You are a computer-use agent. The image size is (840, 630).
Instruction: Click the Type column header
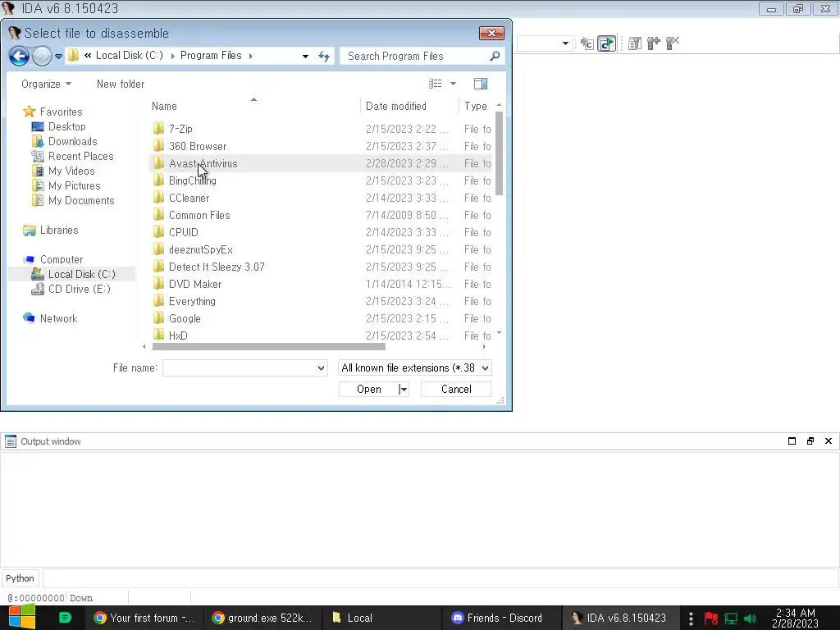point(476,106)
